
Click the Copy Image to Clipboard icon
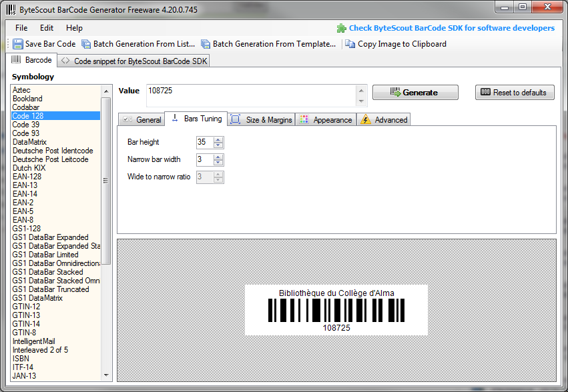click(x=350, y=44)
